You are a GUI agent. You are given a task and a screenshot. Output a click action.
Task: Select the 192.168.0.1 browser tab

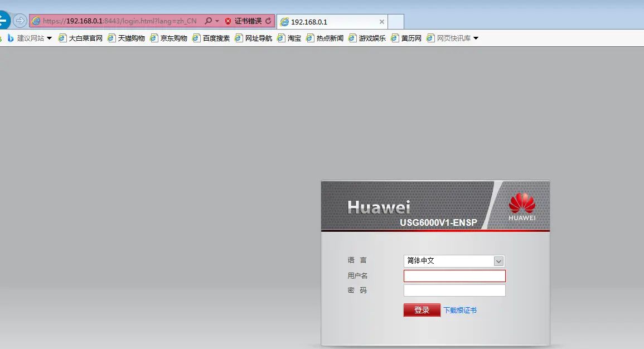click(329, 21)
